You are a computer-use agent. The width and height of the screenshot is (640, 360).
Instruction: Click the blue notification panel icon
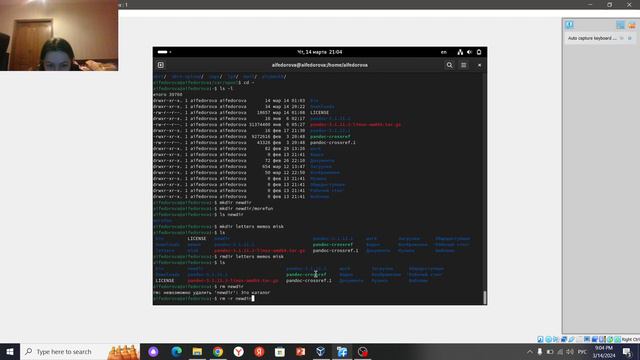(x=620, y=25)
